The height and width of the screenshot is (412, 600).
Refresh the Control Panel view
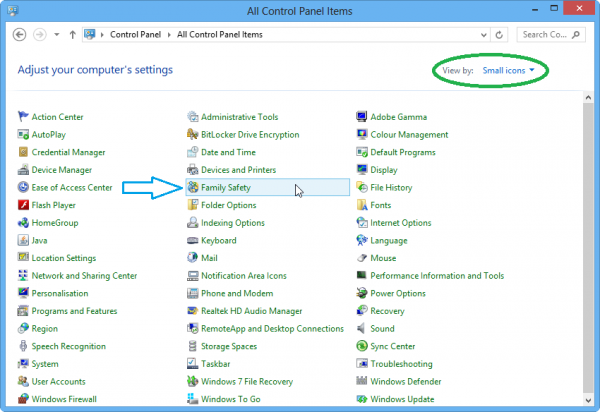(x=499, y=35)
